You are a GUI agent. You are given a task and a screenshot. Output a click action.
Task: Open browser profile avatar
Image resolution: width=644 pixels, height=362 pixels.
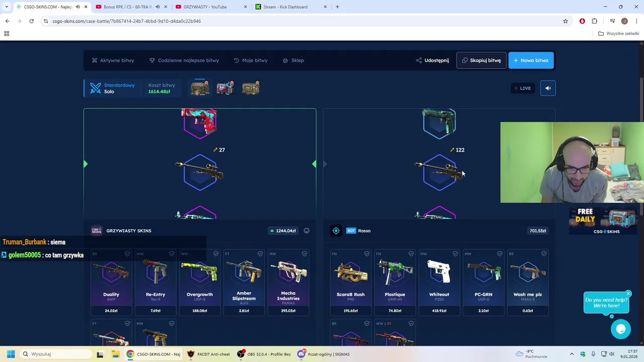[x=624, y=21]
